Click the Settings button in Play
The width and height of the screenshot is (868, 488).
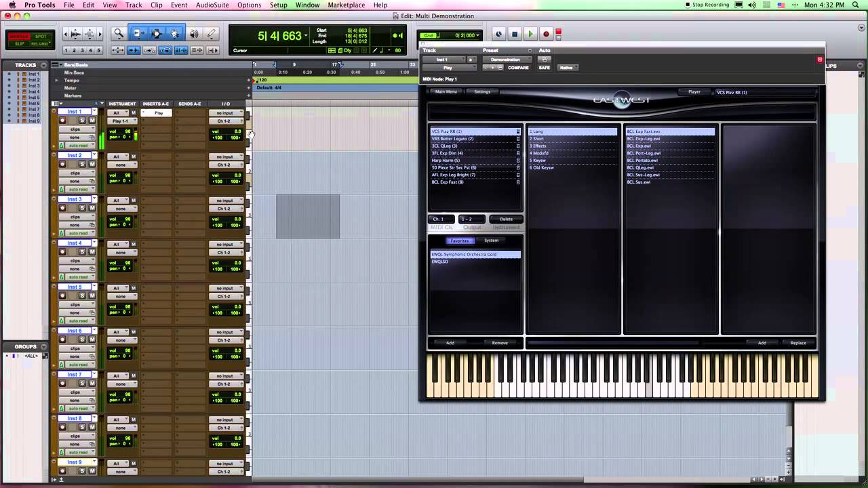pyautogui.click(x=482, y=91)
